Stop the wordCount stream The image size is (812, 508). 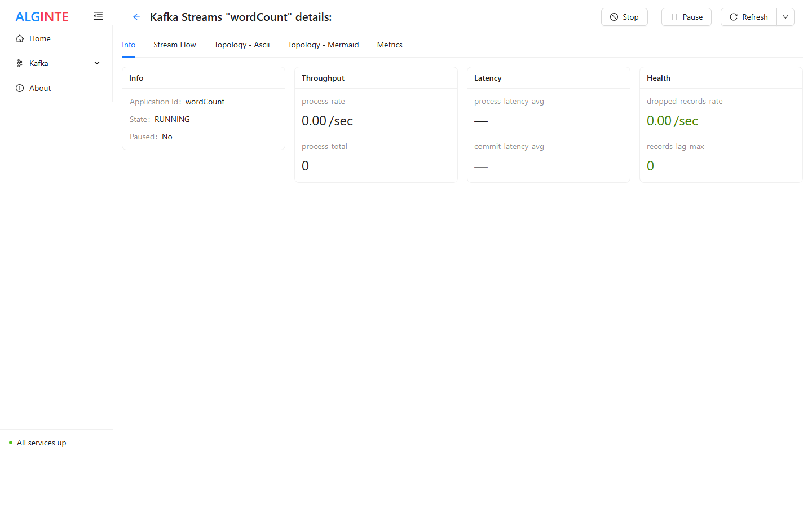point(624,17)
